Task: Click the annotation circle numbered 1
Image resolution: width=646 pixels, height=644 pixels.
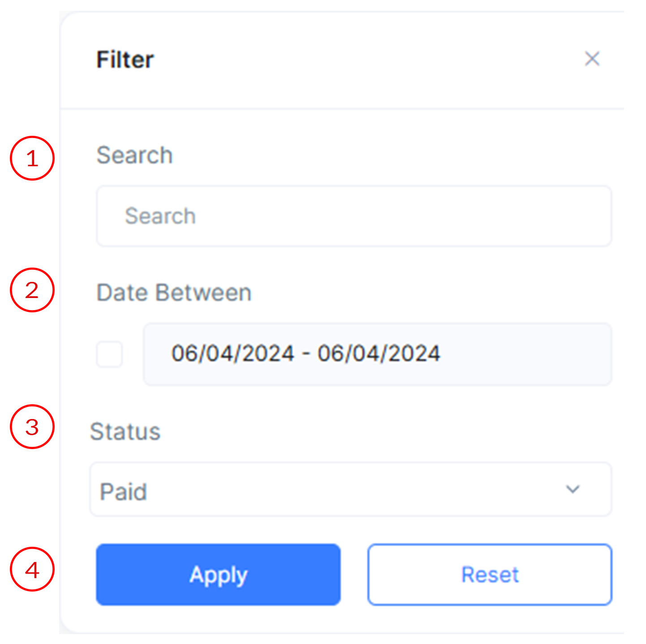Action: pyautogui.click(x=32, y=158)
